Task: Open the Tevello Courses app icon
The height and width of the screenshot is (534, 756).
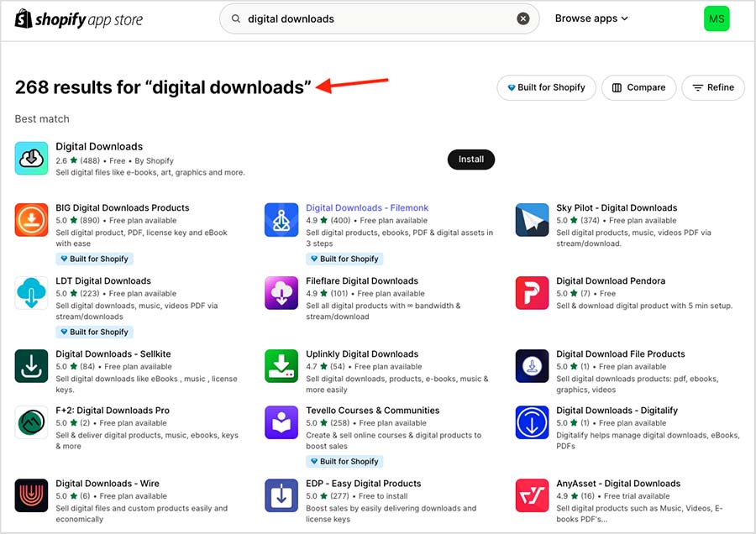Action: click(x=281, y=422)
